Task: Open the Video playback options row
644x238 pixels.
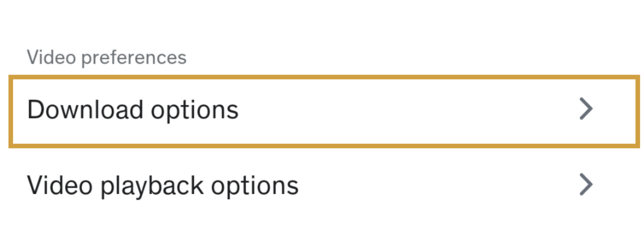Action: [324, 186]
